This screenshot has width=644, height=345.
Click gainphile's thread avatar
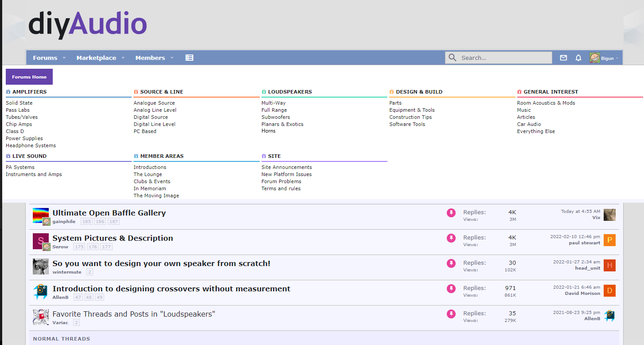pos(41,216)
